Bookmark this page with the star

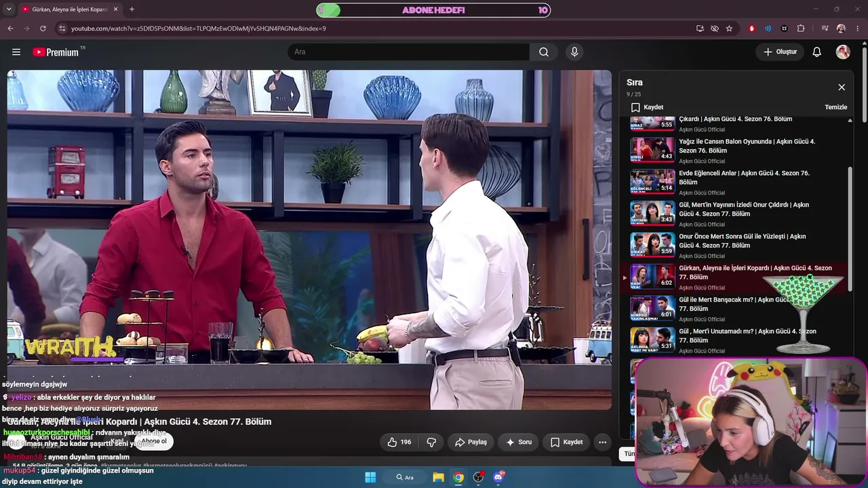(x=729, y=28)
